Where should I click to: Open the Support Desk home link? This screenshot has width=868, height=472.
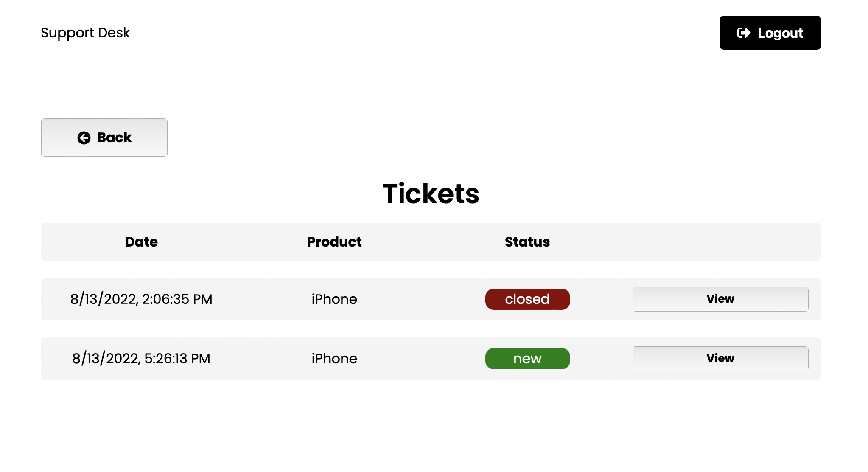[x=85, y=33]
